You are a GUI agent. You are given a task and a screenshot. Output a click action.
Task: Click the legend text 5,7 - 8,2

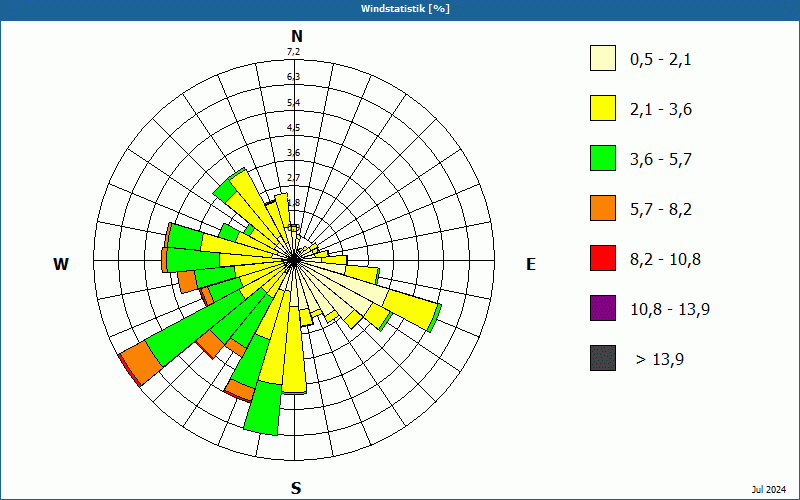pos(661,210)
